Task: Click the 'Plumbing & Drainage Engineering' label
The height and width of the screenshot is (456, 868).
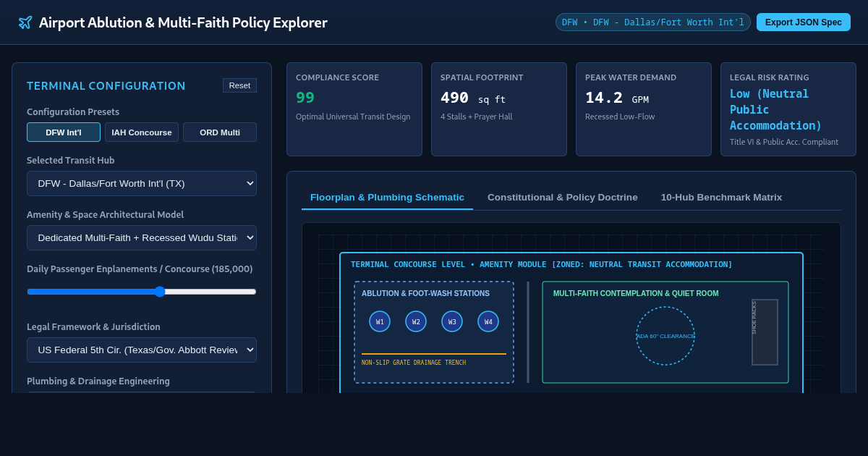Action: click(x=98, y=381)
